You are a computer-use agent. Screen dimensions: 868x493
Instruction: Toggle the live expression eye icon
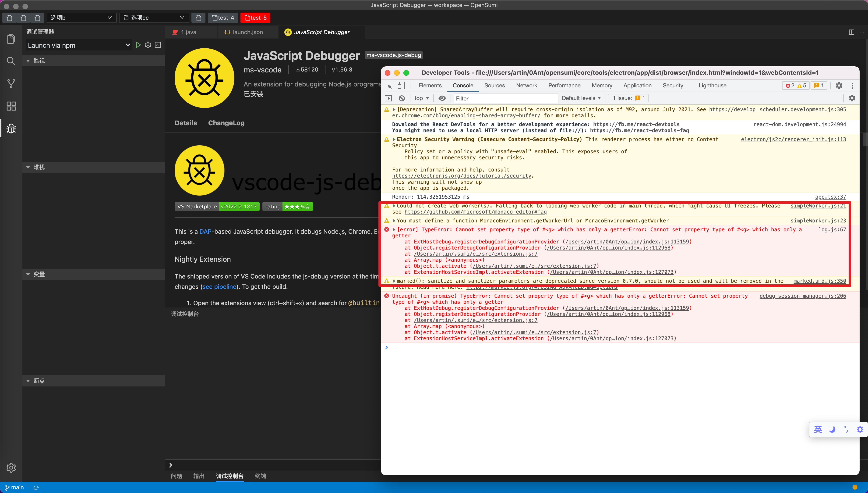tap(442, 98)
